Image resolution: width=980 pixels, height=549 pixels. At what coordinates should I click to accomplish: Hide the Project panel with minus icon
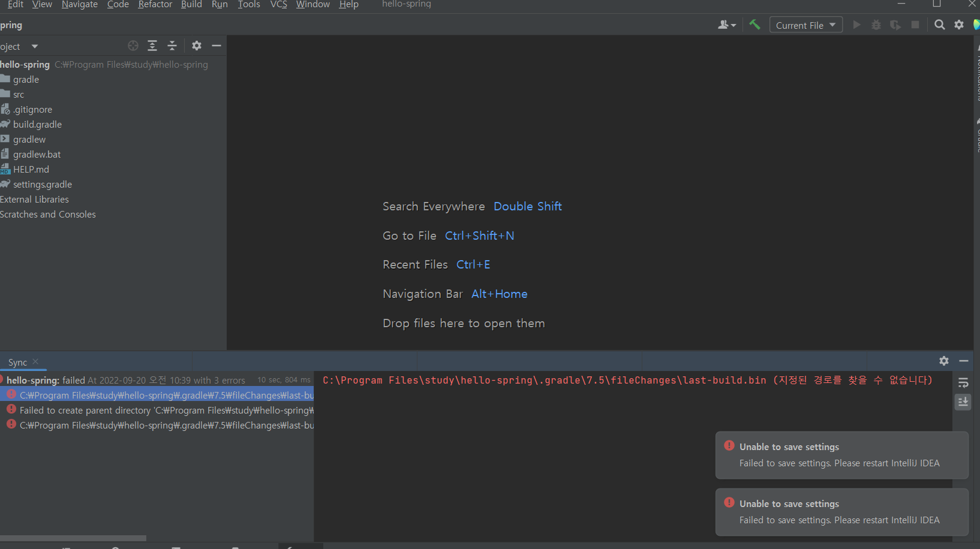(217, 46)
